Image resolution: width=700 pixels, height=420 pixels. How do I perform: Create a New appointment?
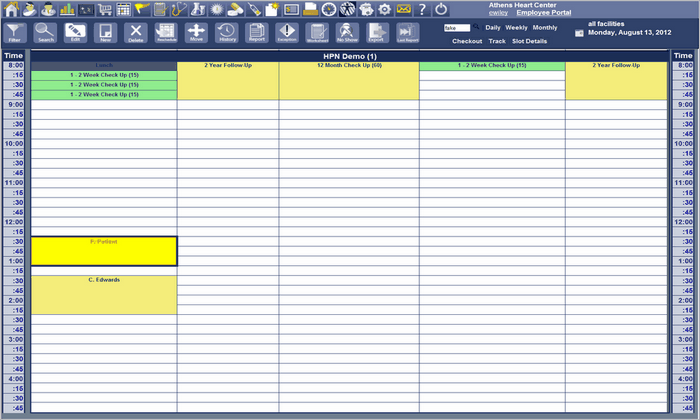tap(105, 32)
